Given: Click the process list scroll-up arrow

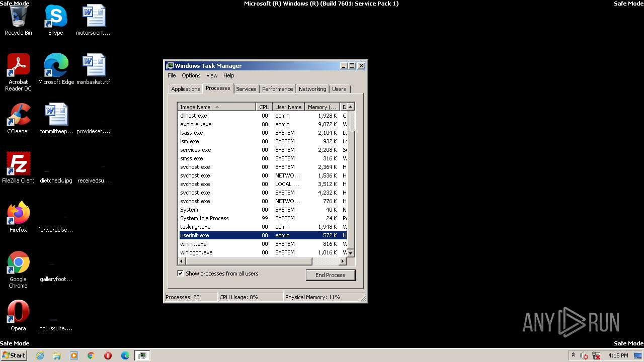Looking at the screenshot, I should (x=351, y=107).
